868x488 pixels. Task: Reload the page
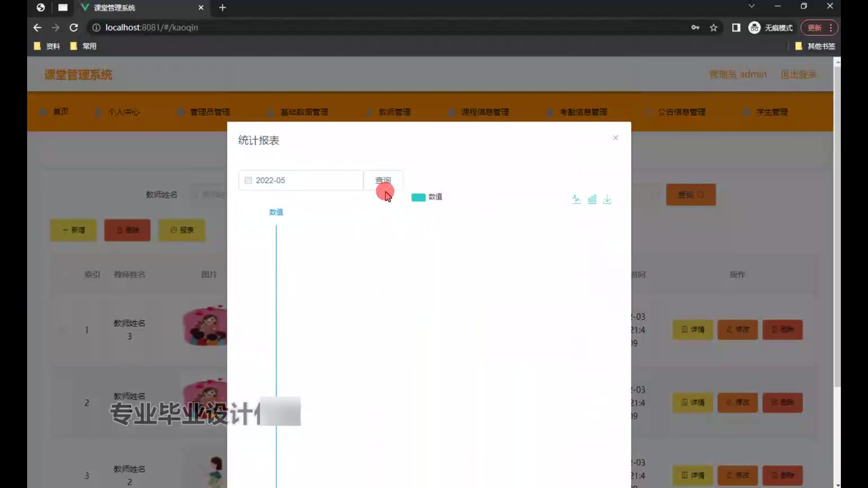click(74, 28)
